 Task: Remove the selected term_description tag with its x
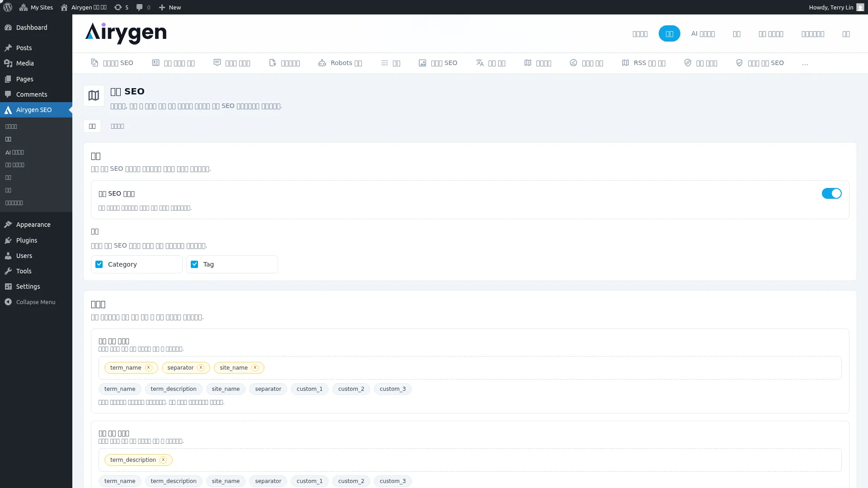pos(163,460)
